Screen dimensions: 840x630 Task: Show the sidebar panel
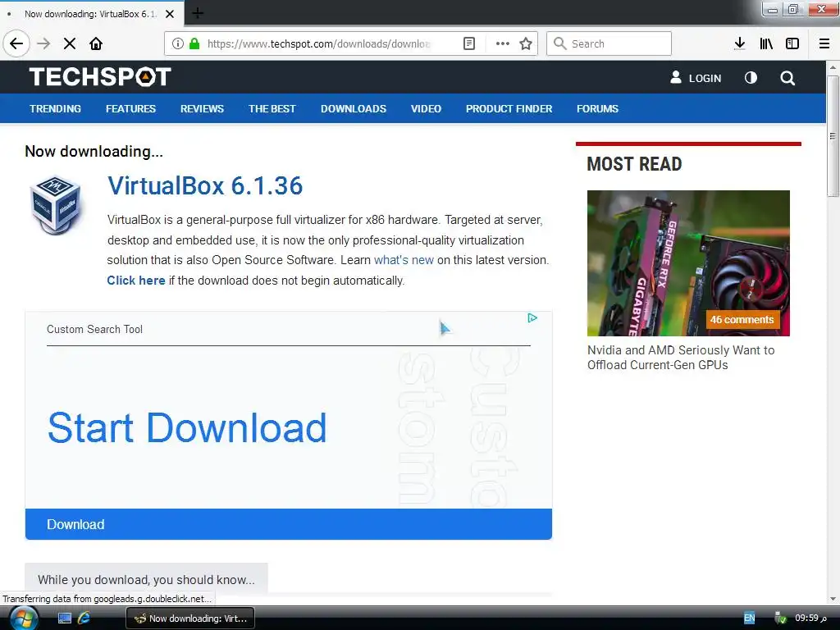[x=792, y=43]
